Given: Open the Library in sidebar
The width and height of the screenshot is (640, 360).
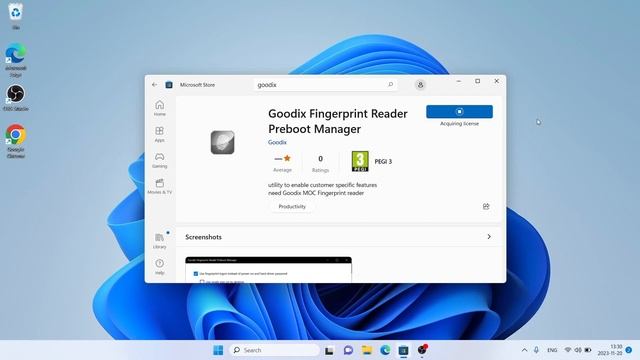Looking at the screenshot, I should [x=160, y=241].
